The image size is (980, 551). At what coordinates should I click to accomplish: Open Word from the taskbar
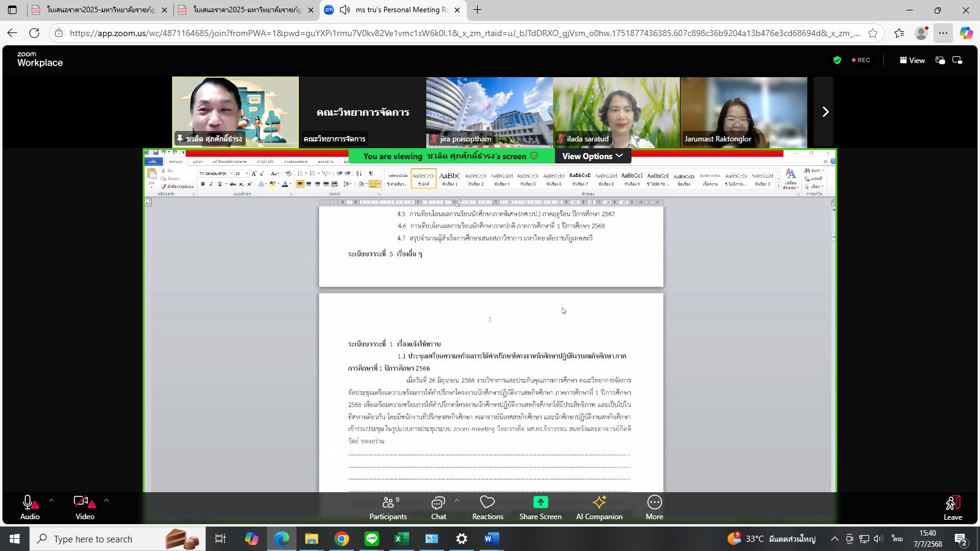point(491,539)
